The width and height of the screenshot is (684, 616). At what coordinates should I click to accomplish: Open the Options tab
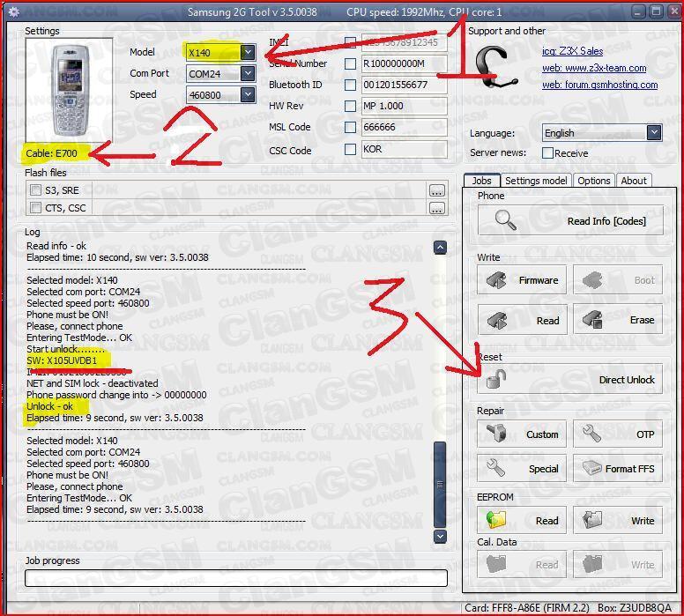[x=594, y=181]
